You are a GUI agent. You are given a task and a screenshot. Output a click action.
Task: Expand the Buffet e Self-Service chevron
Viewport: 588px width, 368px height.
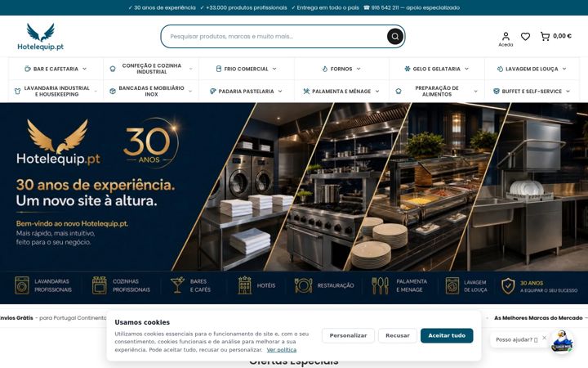(568, 92)
